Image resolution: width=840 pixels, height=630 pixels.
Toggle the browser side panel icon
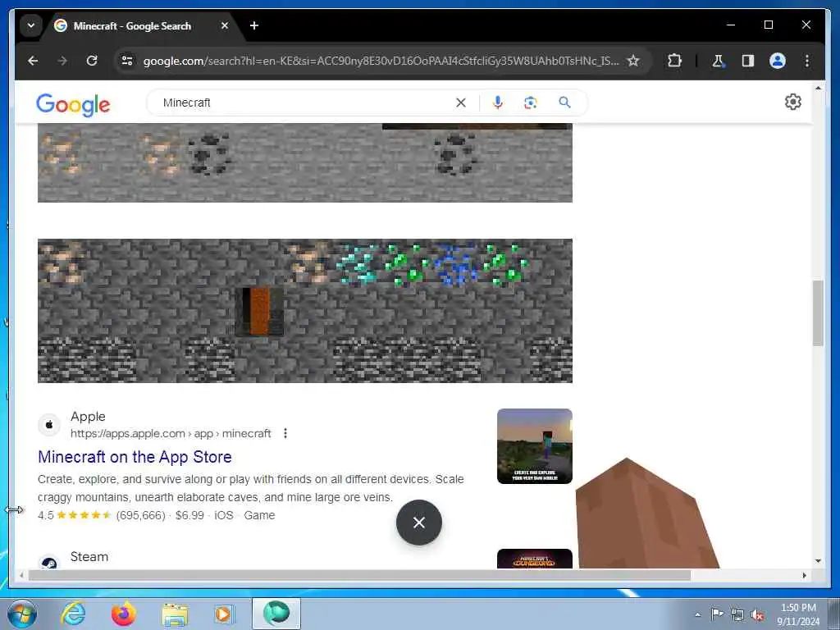(x=748, y=61)
